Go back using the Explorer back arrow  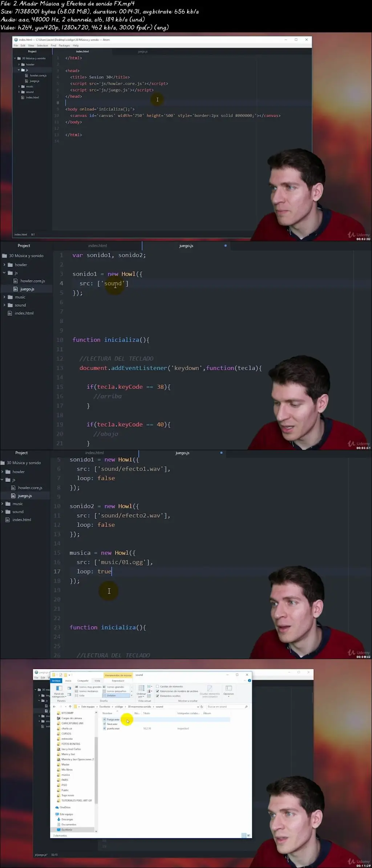click(x=54, y=707)
